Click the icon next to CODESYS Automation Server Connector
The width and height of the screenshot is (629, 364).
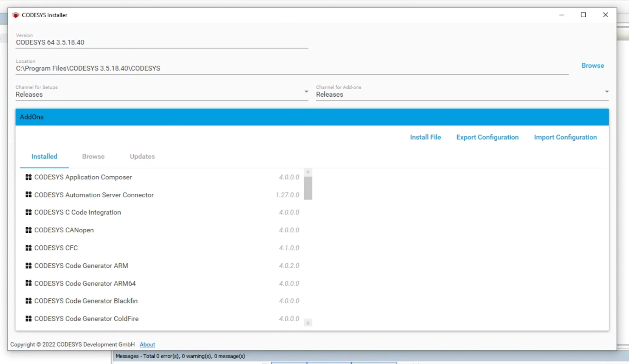pyautogui.click(x=28, y=195)
